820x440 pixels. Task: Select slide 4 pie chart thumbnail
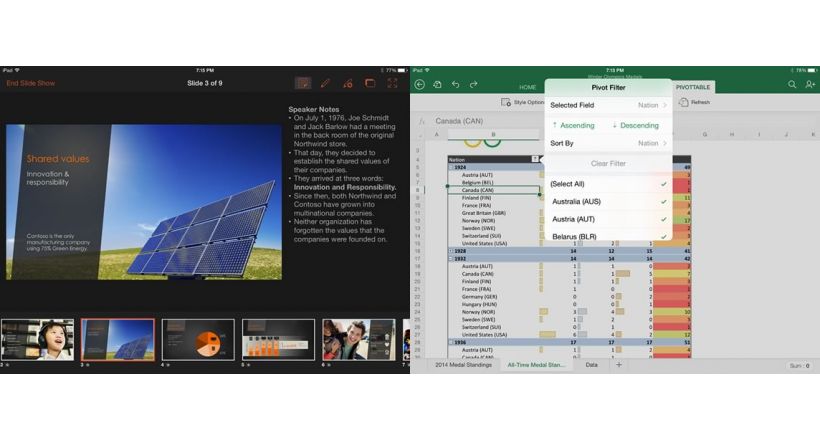point(198,340)
